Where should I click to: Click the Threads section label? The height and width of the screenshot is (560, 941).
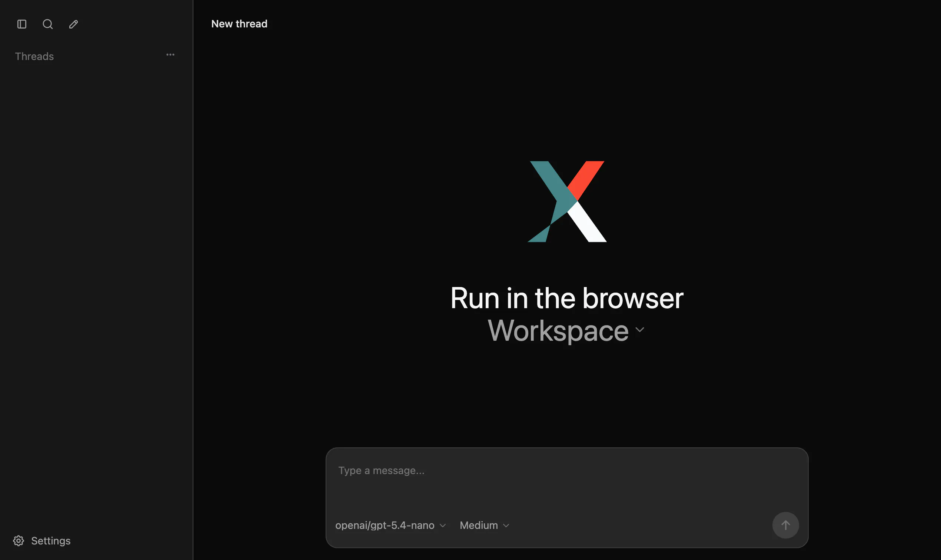coord(34,56)
